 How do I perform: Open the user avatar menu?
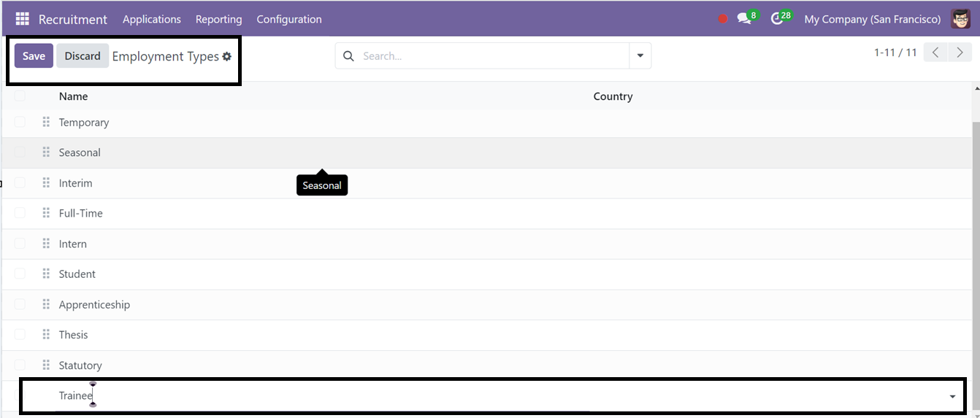click(x=961, y=19)
